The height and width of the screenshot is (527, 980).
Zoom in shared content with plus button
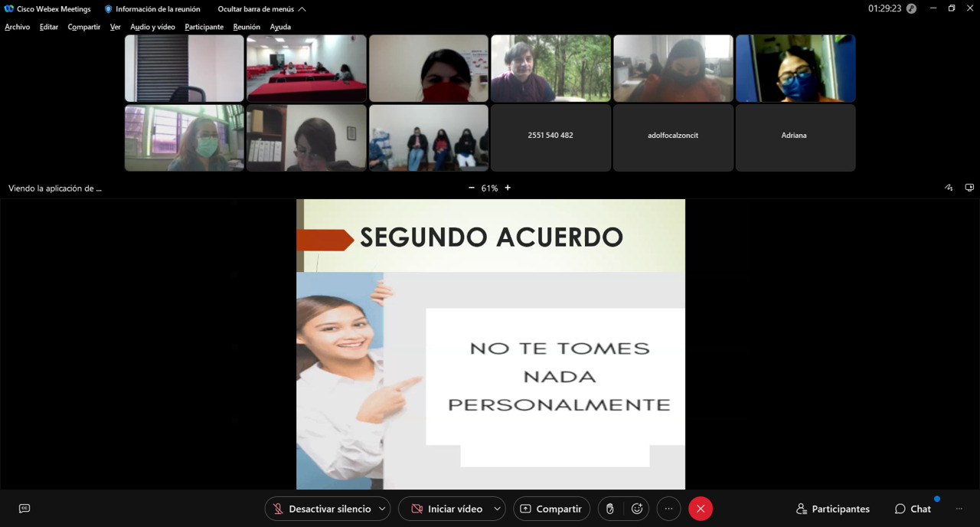(508, 188)
